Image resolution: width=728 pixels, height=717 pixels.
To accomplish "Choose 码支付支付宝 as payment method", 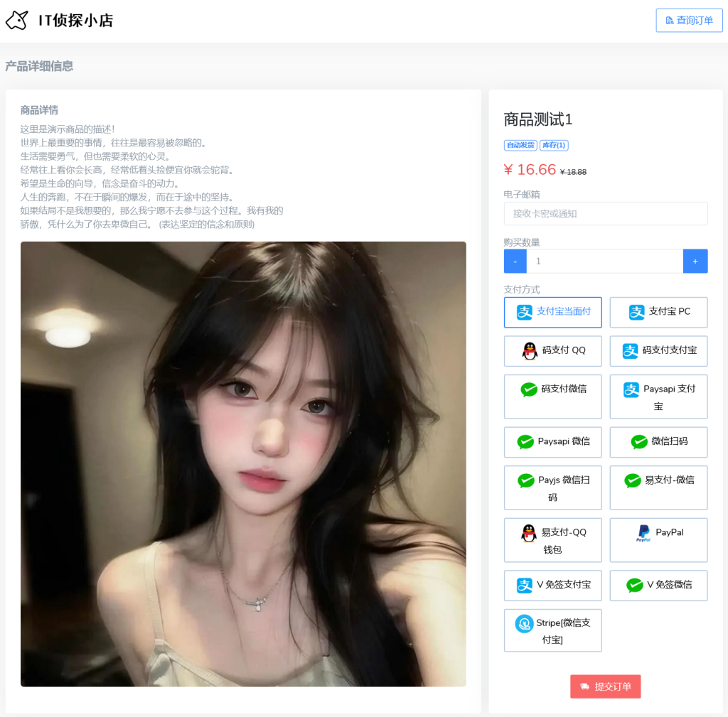I will point(658,350).
